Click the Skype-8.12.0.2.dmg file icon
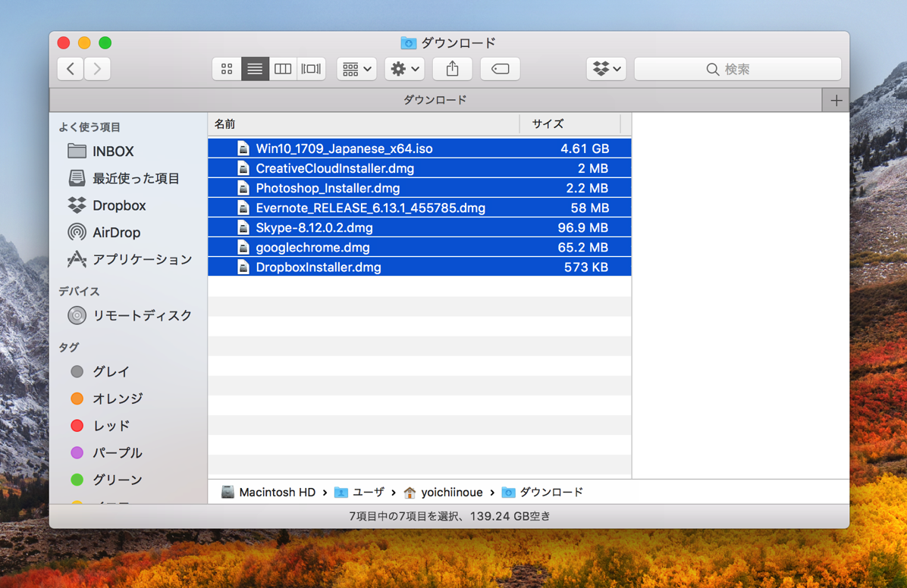The image size is (907, 588). tap(243, 228)
